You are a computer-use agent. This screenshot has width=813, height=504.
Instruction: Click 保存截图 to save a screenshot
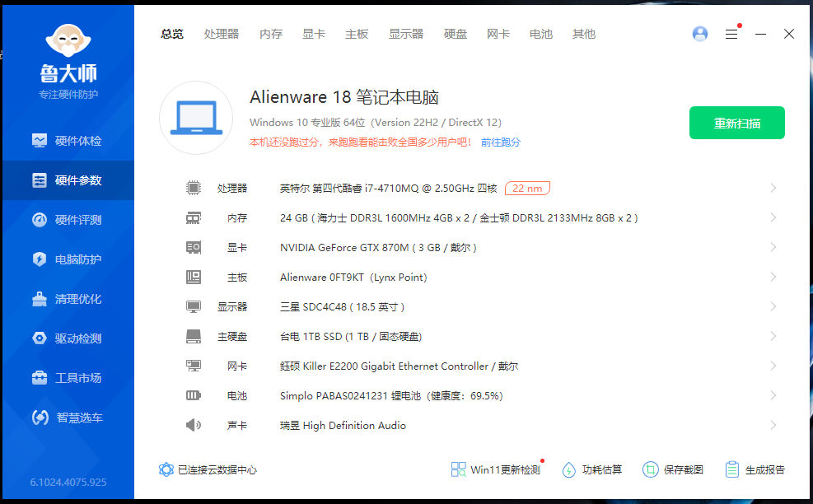tap(673, 469)
